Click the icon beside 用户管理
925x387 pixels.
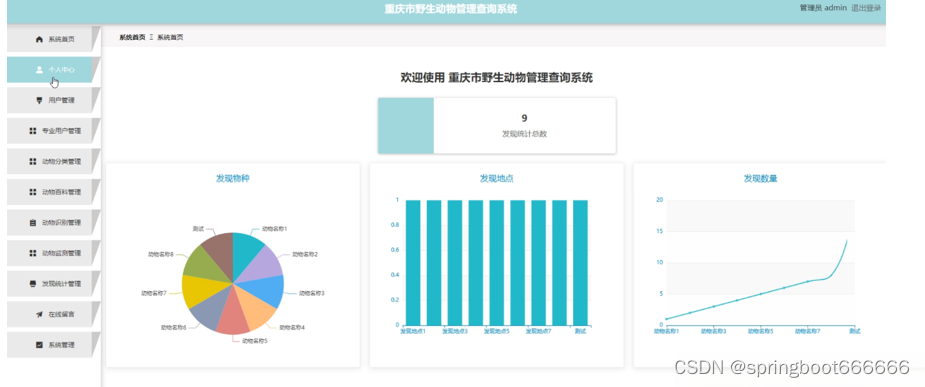click(x=40, y=100)
